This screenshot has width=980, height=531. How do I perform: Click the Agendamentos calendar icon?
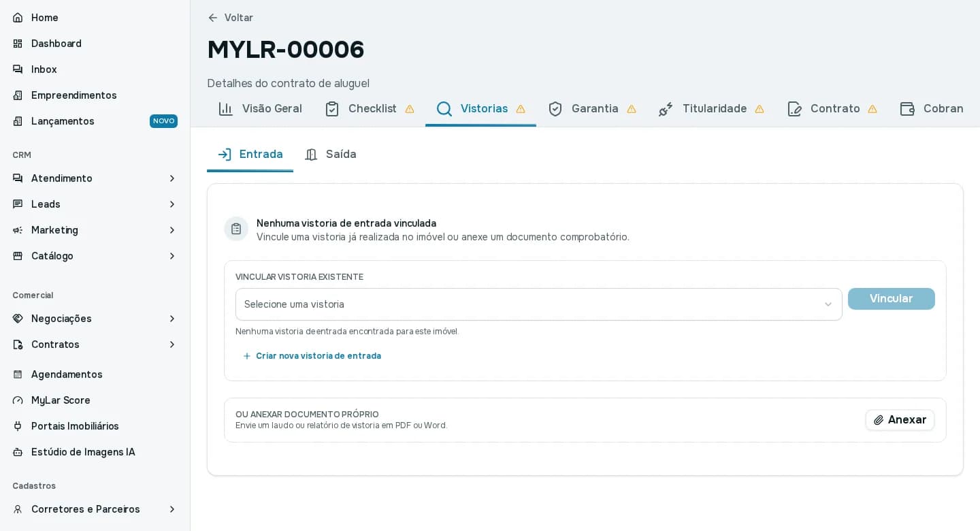coord(18,374)
